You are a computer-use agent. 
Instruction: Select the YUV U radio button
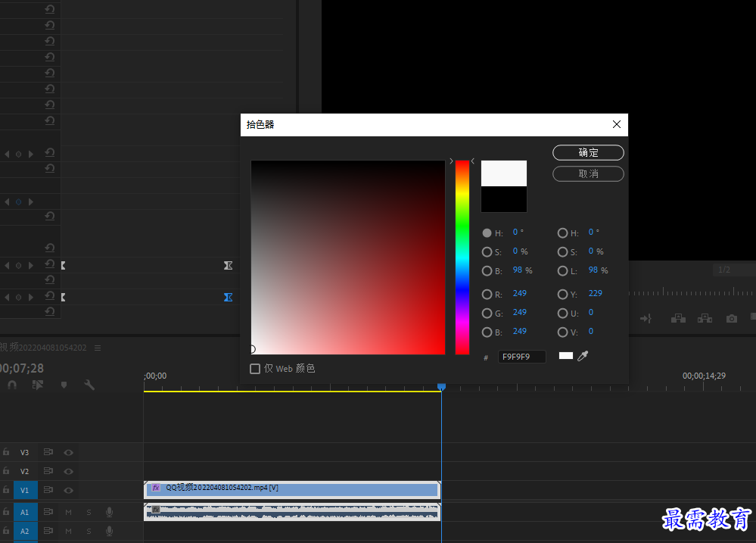[563, 314]
